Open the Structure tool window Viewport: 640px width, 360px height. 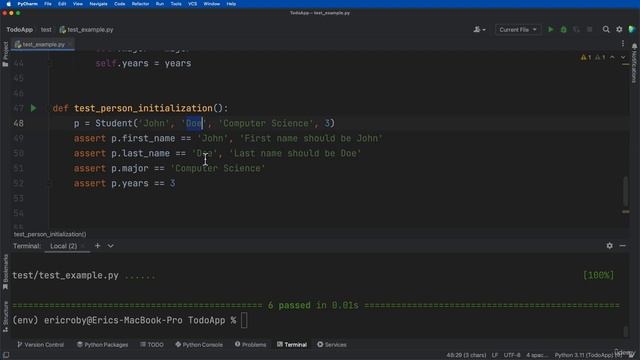pyautogui.click(x=5, y=317)
